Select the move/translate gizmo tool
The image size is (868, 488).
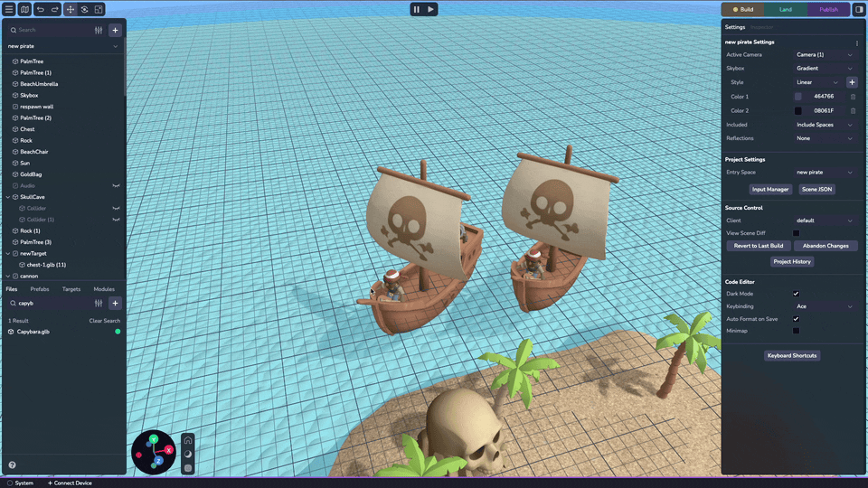coord(71,9)
